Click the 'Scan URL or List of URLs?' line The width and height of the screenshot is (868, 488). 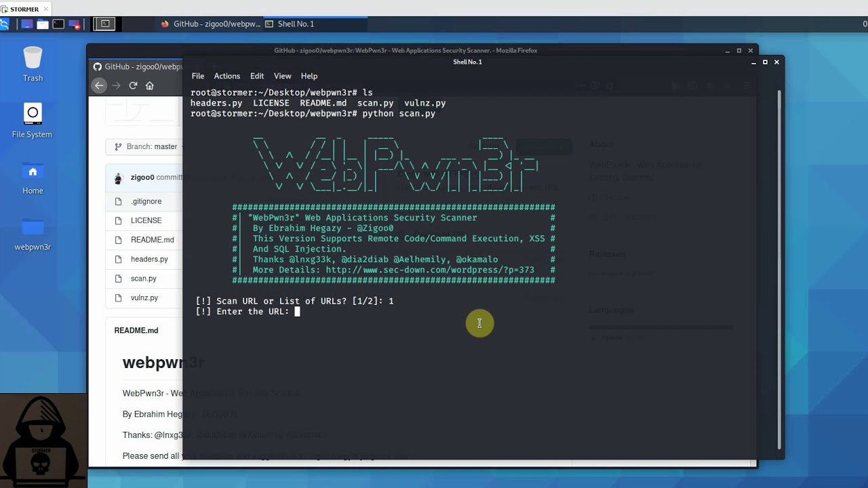pos(294,301)
